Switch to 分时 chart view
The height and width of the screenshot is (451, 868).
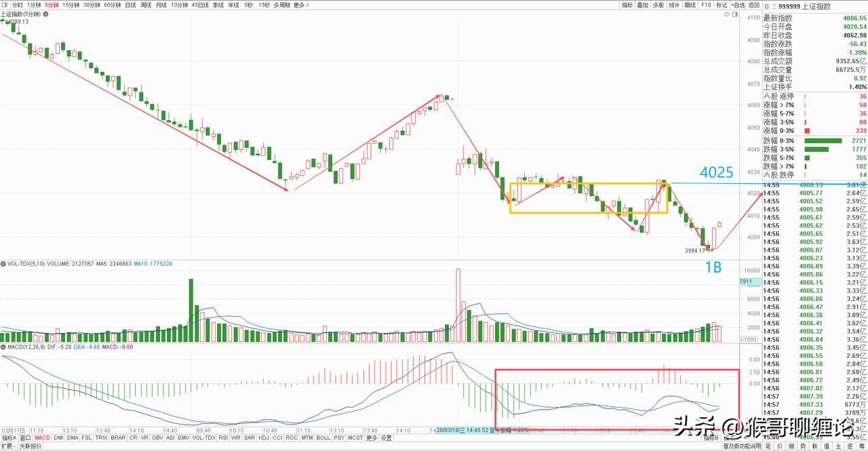pos(17,5)
